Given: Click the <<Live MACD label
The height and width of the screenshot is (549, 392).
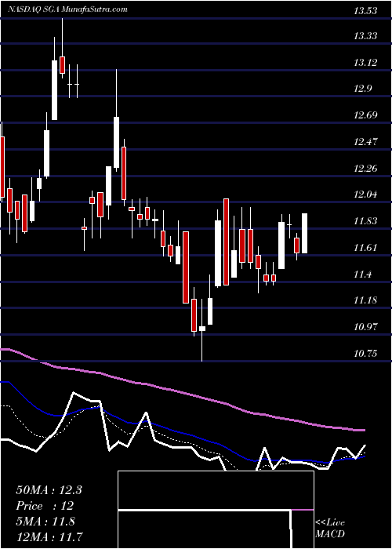Looking at the screenshot, I should [x=330, y=529].
